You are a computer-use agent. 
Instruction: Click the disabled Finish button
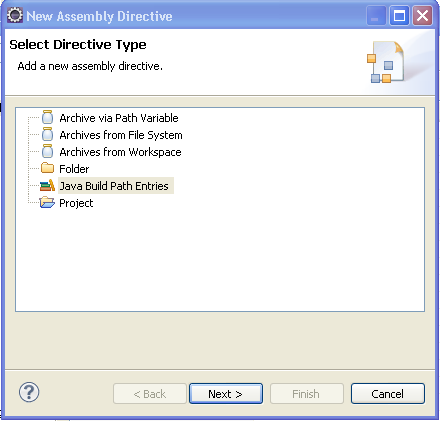click(307, 394)
